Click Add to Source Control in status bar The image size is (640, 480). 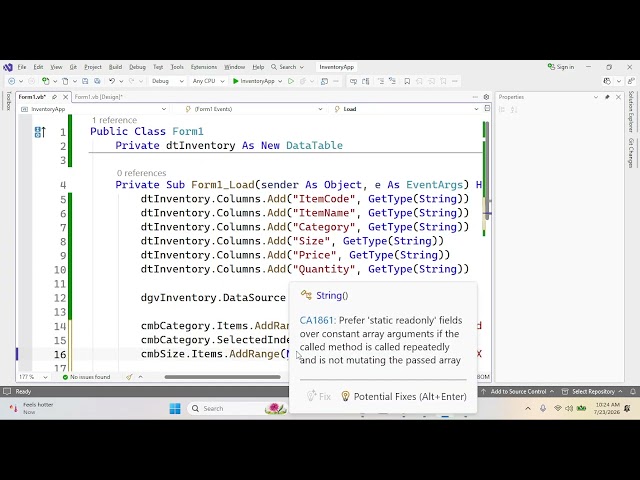pyautogui.click(x=518, y=391)
